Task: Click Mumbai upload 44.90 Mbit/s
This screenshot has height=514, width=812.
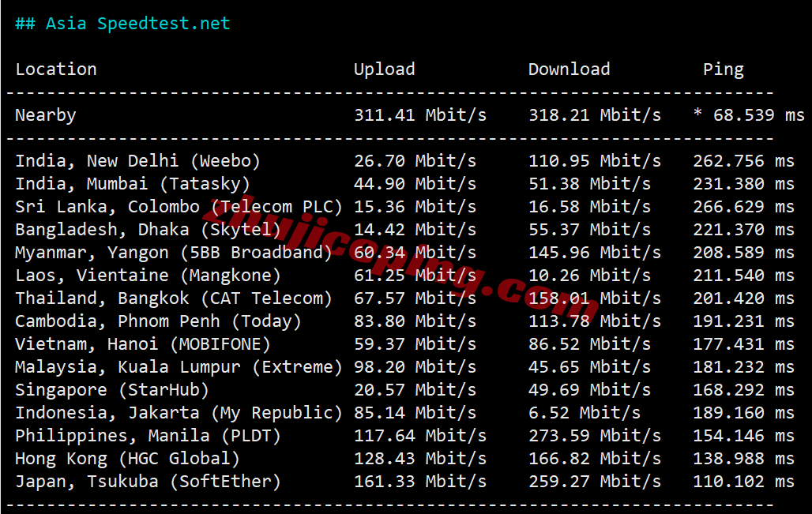Action: [415, 184]
